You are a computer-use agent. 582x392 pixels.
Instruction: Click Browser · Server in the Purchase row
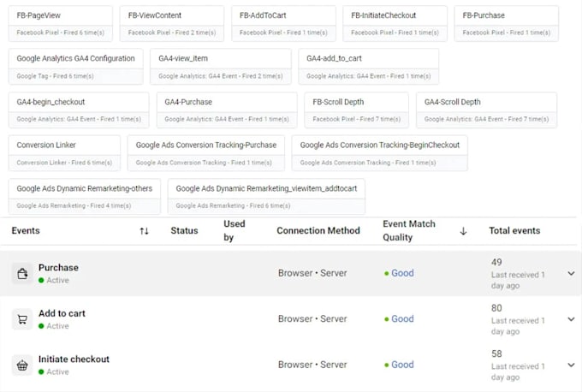(312, 273)
